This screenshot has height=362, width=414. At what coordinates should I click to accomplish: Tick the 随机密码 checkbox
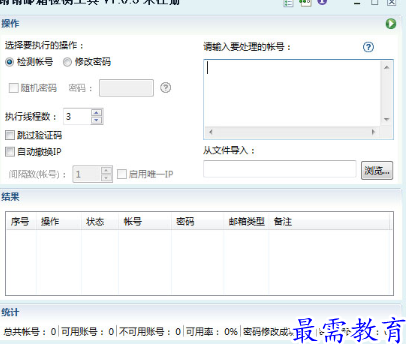(x=13, y=88)
